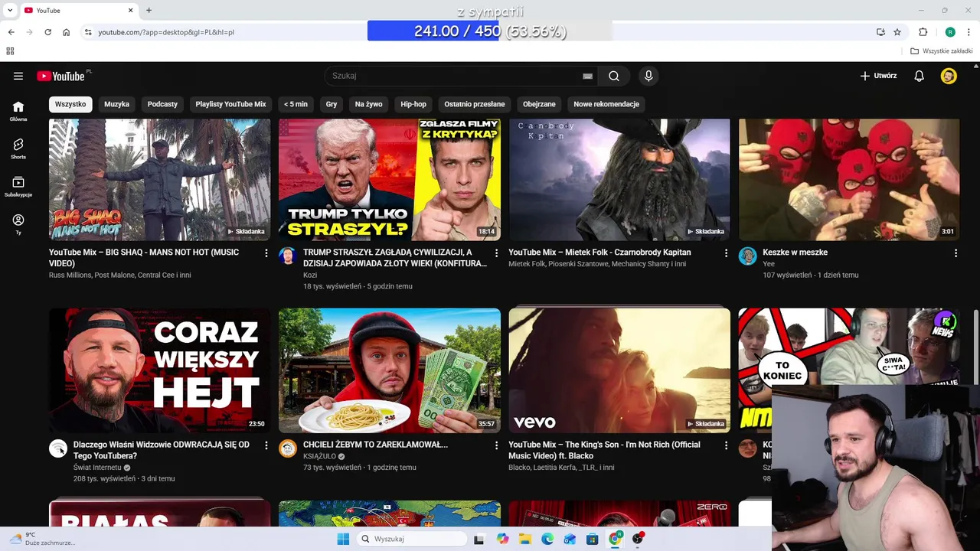This screenshot has width=980, height=551.
Task: Open options menu for Keszke w meszke
Action: coord(955,253)
